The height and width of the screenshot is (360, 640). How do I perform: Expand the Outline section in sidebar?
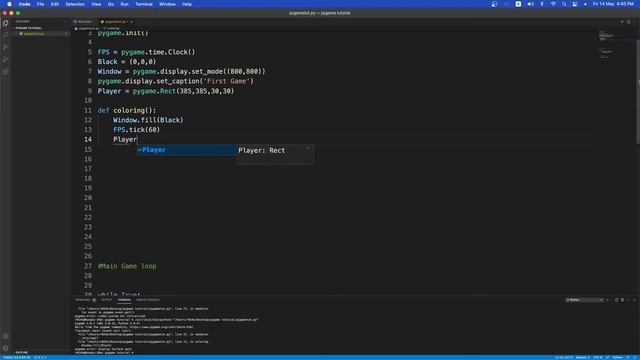(21, 352)
